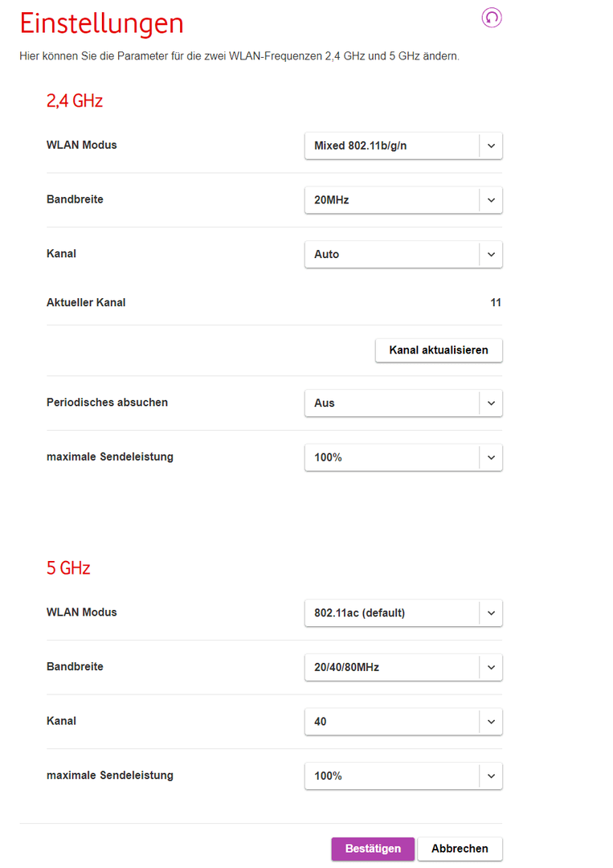Click chevron arrow beside channel 40
Image resolution: width=613 pixels, height=868 pixels.
[492, 722]
